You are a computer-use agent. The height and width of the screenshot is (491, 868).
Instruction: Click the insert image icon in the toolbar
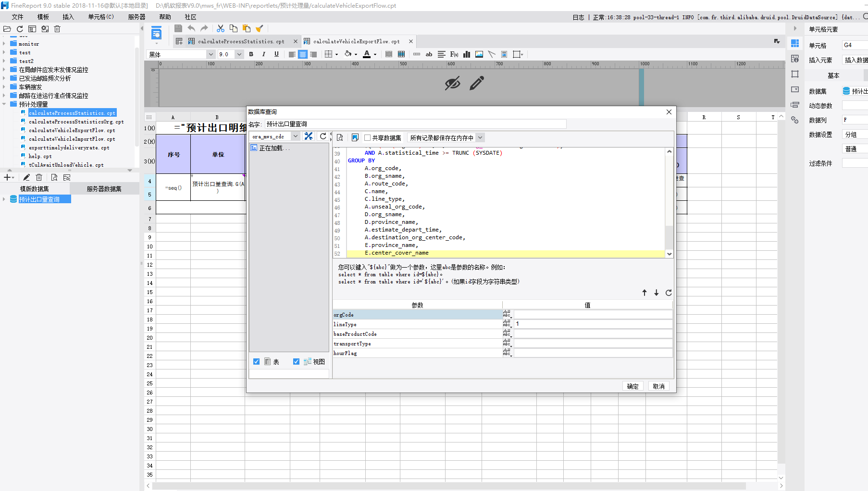point(479,54)
